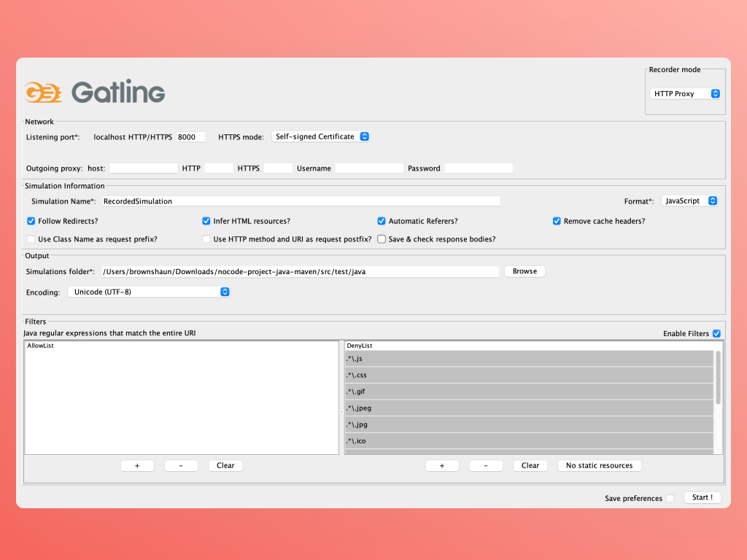Open the Recorder mode HTTP Proxy dropdown
Viewport: 747px width, 560px height.
point(684,94)
